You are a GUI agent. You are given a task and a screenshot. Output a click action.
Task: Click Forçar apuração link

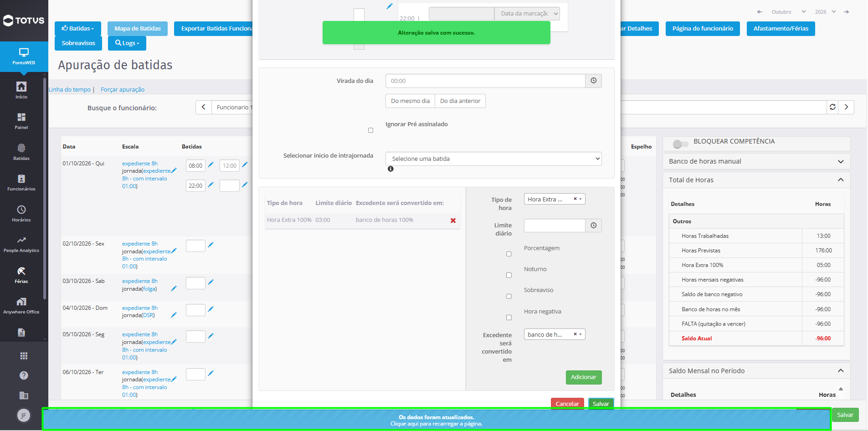123,89
